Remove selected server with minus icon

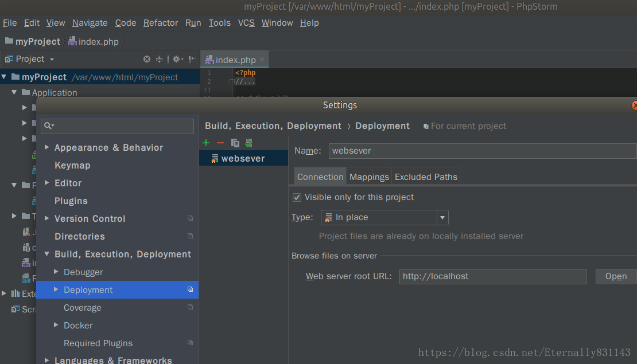tap(220, 143)
